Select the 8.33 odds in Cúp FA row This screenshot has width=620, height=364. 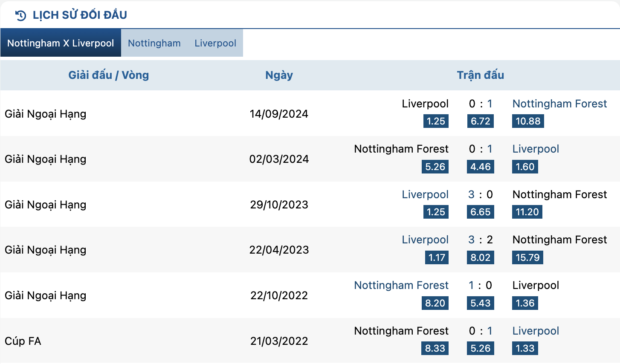435,348
